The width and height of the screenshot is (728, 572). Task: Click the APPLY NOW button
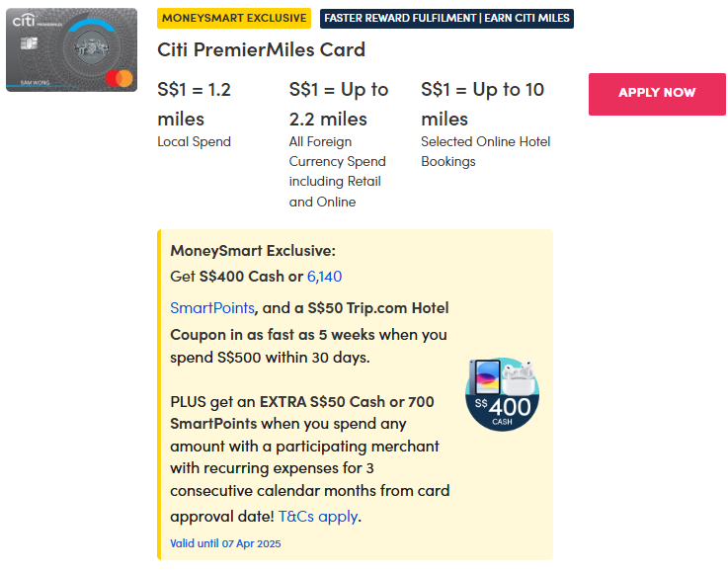coord(657,94)
